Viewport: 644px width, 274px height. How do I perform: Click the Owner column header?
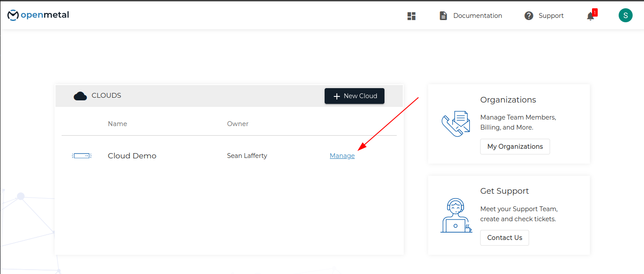238,124
